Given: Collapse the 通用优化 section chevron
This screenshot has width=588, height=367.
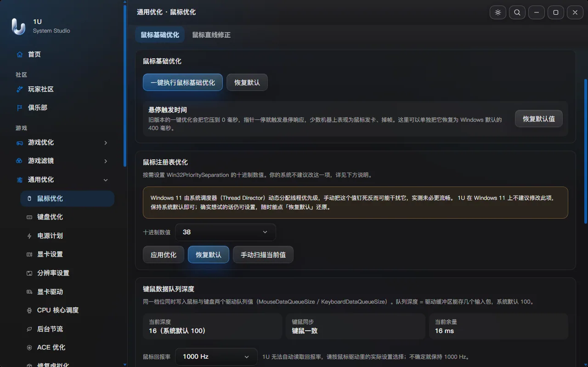Looking at the screenshot, I should coord(106,180).
